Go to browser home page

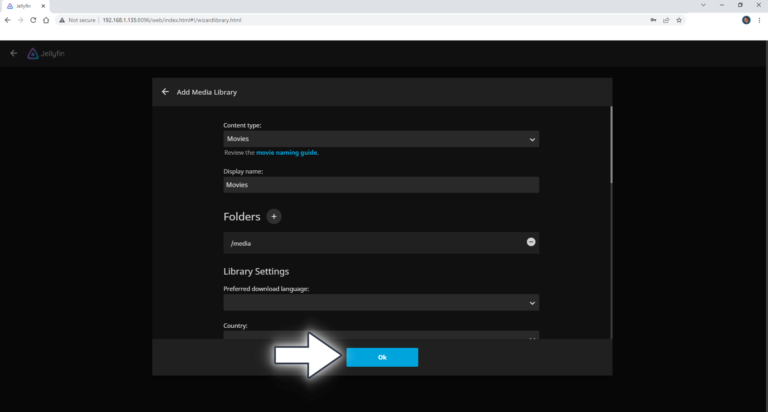(x=46, y=20)
